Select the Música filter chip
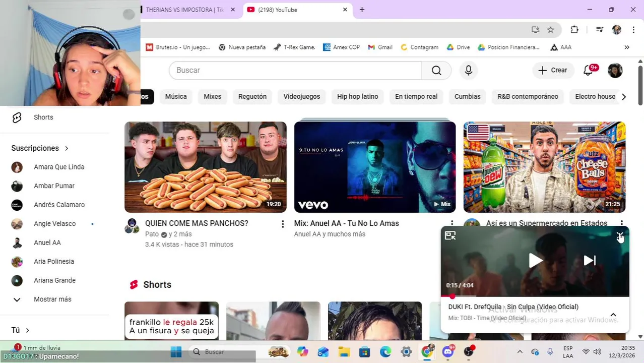This screenshot has width=644, height=363. click(x=176, y=96)
